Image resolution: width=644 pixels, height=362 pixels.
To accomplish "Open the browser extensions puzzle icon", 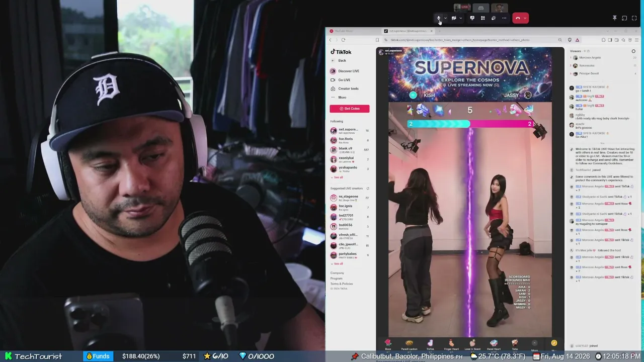I will click(603, 40).
